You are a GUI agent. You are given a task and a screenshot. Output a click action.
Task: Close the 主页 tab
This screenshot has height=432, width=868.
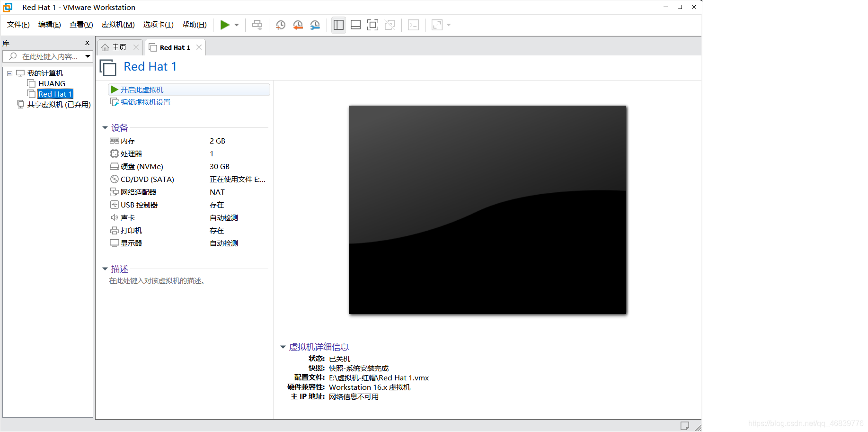click(136, 47)
